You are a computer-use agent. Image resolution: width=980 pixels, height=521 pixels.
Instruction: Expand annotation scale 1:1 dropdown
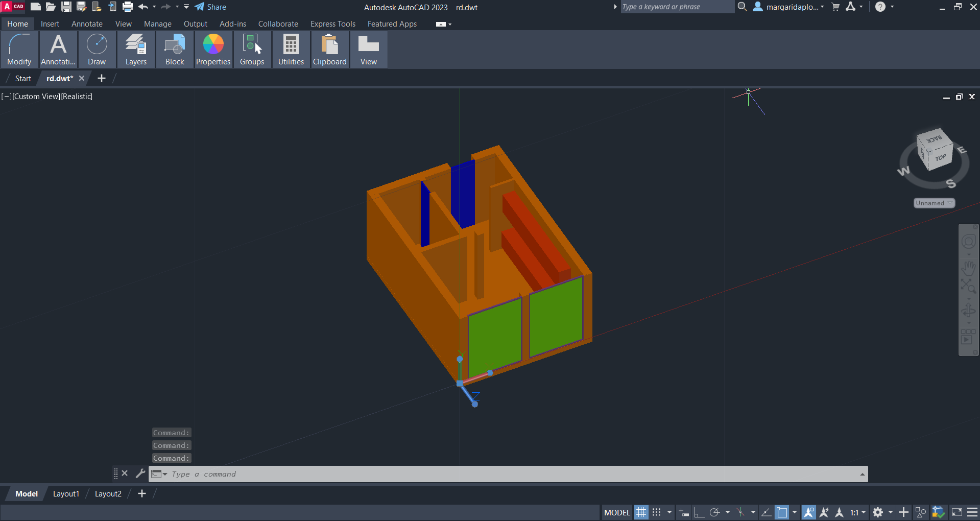(x=858, y=512)
